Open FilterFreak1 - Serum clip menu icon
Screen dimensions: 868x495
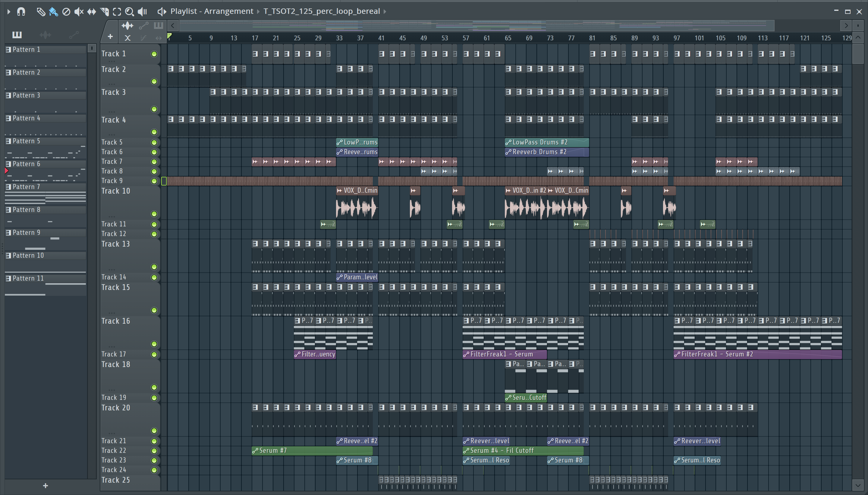466,354
